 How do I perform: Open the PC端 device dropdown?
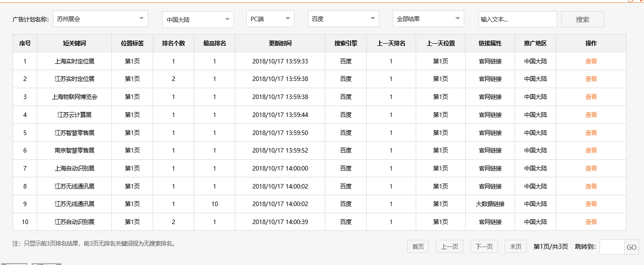point(269,18)
